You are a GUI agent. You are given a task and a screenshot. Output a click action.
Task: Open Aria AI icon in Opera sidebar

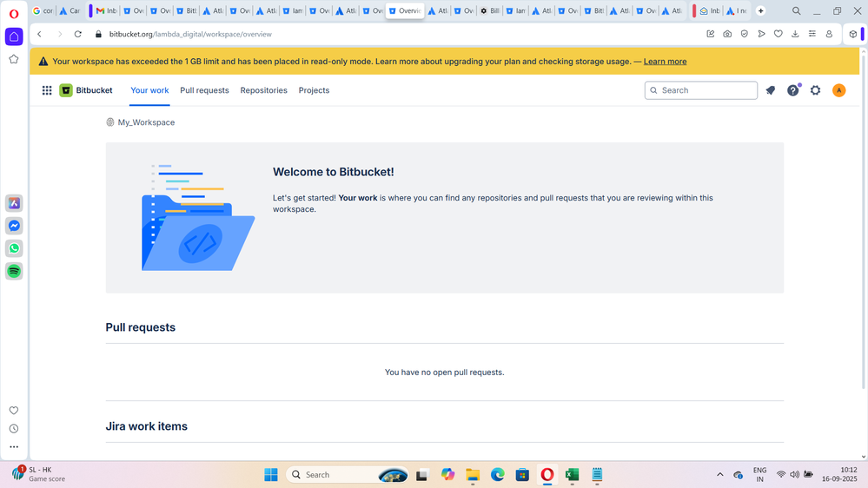tap(14, 203)
